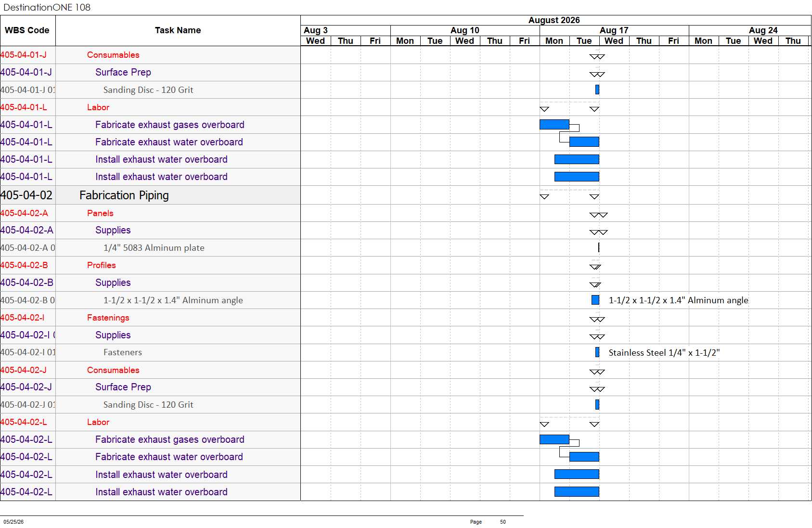Click the 405-04-02-A 0 code of Alminum plate
This screenshot has height=528, width=812.
point(28,248)
